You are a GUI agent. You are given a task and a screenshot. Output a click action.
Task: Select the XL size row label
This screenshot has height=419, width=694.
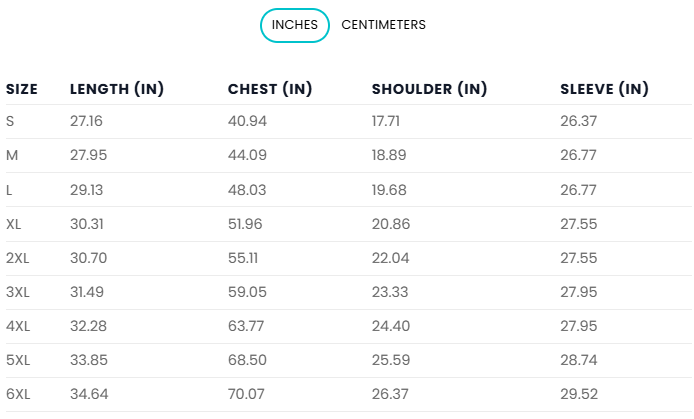[x=13, y=224]
